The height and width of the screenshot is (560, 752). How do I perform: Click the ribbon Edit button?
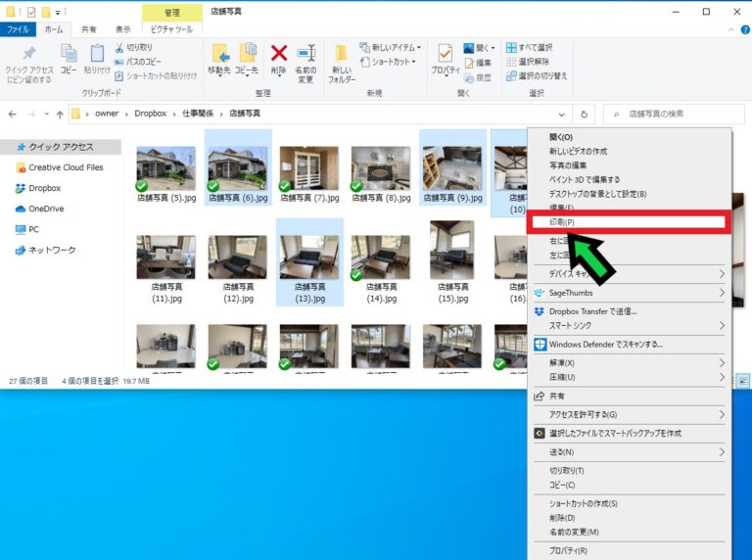[x=478, y=63]
